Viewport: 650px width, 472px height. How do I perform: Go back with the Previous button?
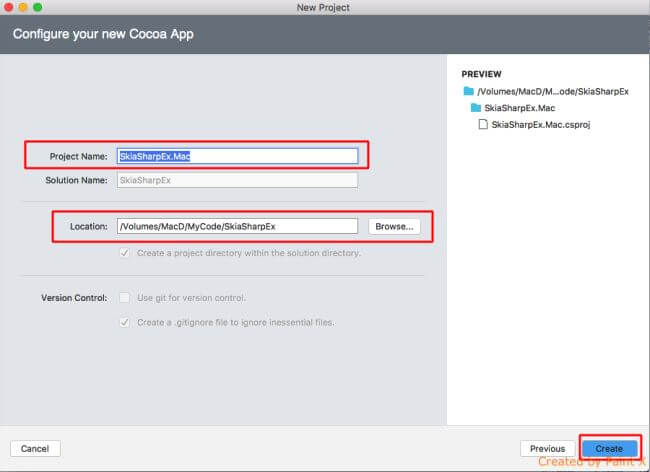point(547,449)
